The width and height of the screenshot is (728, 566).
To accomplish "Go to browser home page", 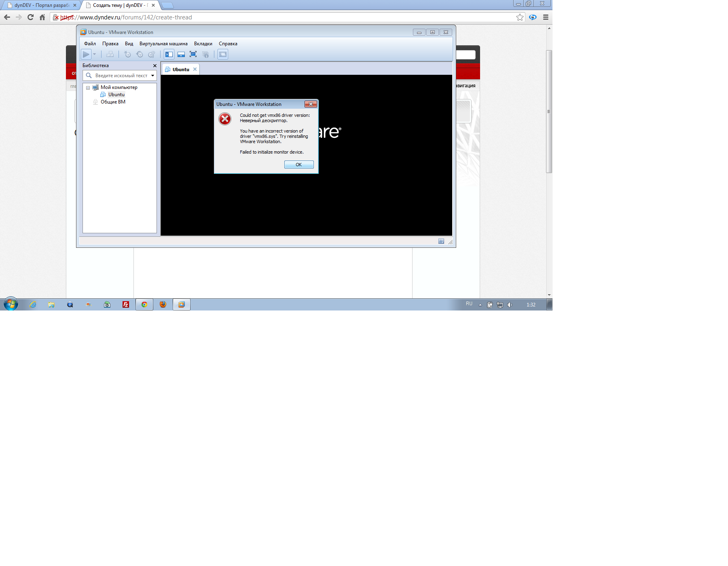I will click(x=42, y=17).
